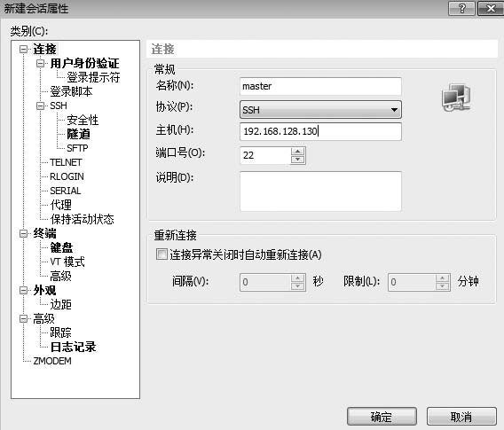Open the protocol SSH dropdown
The width and height of the screenshot is (504, 430).
pos(320,110)
